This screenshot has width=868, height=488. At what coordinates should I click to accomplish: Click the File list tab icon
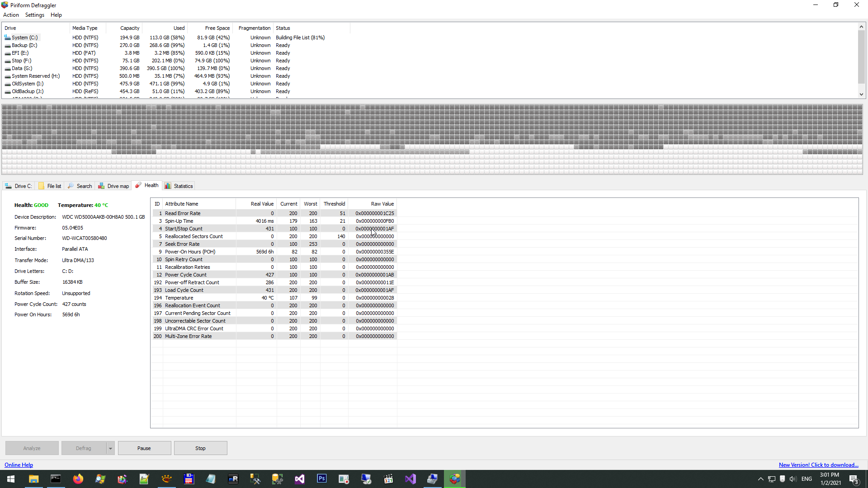(41, 186)
